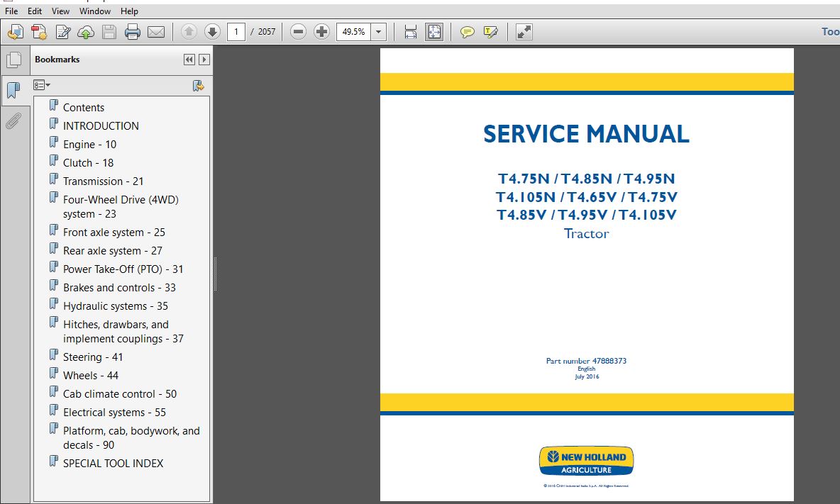Open the Edit menu

[35, 11]
